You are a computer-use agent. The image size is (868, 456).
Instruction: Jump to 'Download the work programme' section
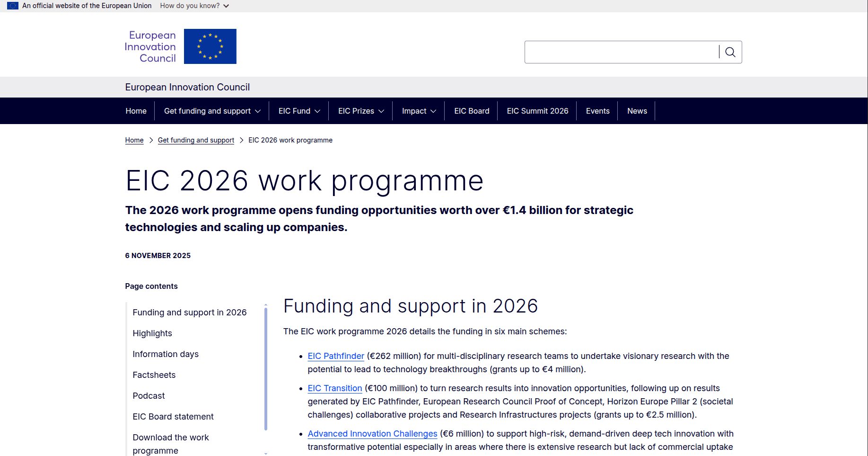pyautogui.click(x=171, y=444)
